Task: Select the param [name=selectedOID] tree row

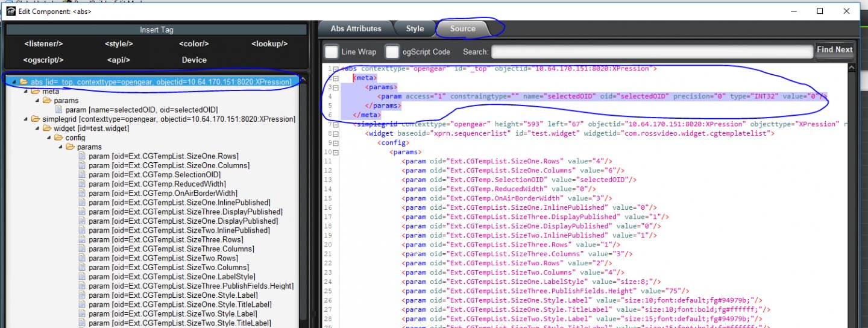Action: coord(137,110)
